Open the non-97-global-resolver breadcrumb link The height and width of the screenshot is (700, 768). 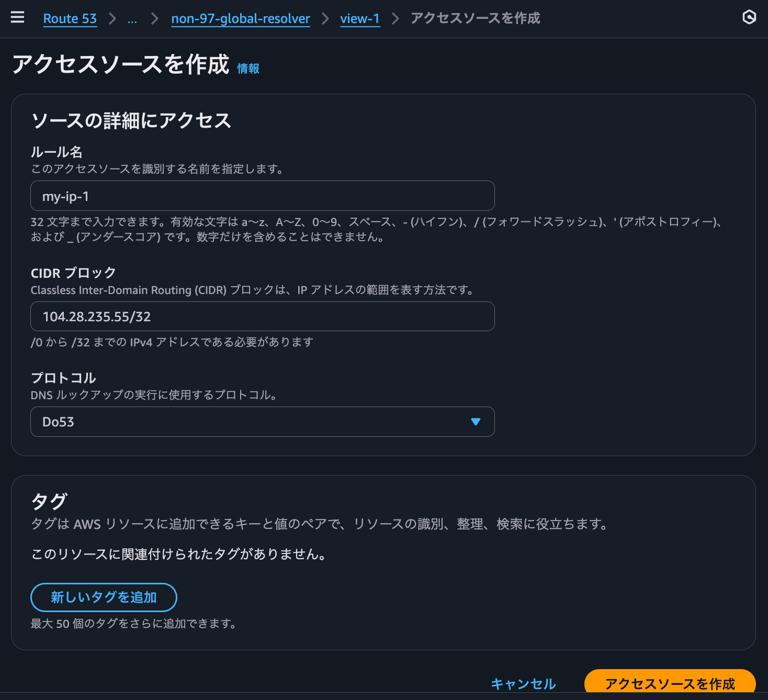[x=240, y=19]
